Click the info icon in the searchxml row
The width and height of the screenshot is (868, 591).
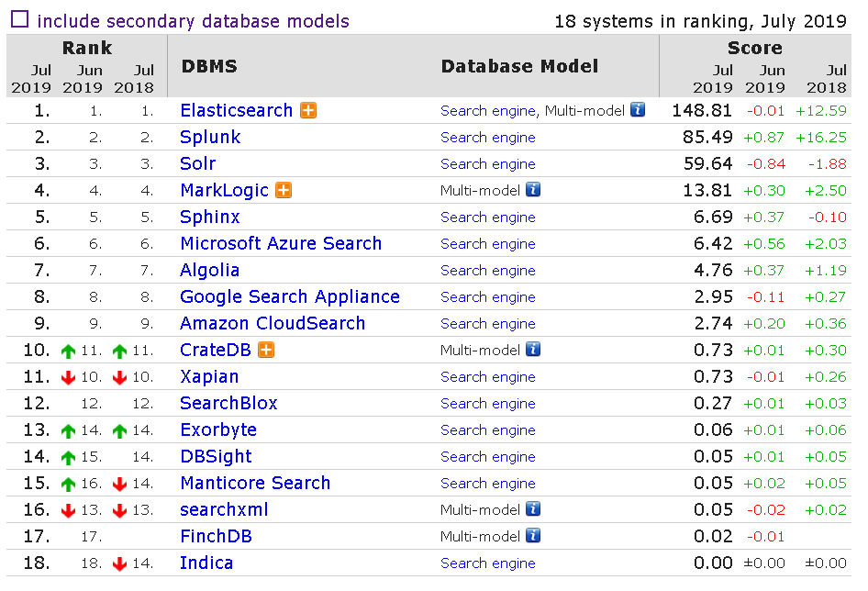click(x=533, y=508)
